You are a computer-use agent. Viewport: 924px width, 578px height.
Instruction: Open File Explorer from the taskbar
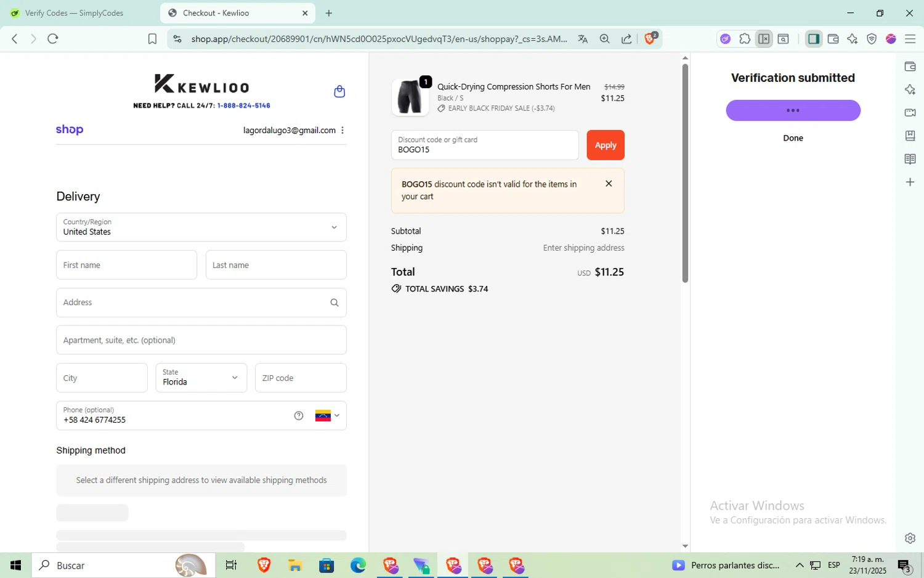pyautogui.click(x=295, y=565)
